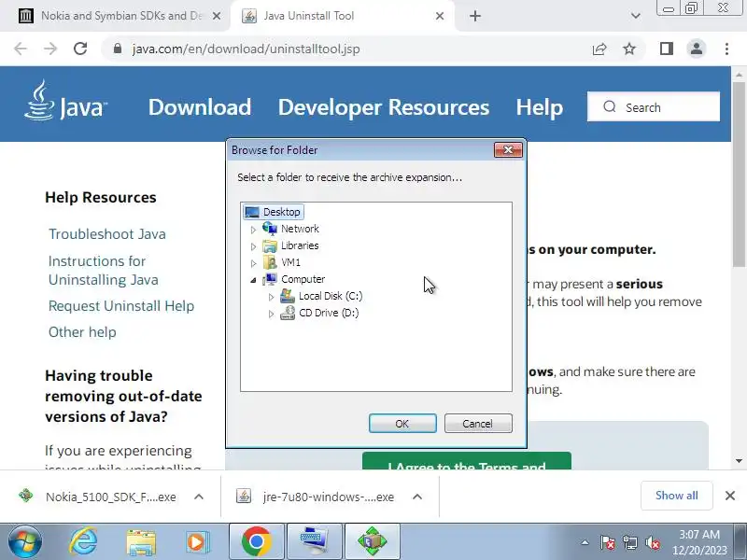
Task: Open the Chrome profile menu
Action: tap(696, 49)
